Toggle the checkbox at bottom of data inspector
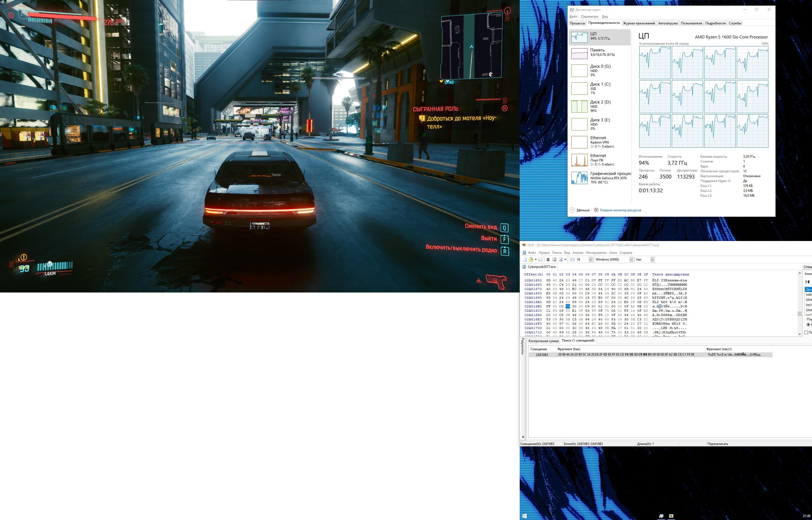Image resolution: width=812 pixels, height=520 pixels. coord(806,333)
